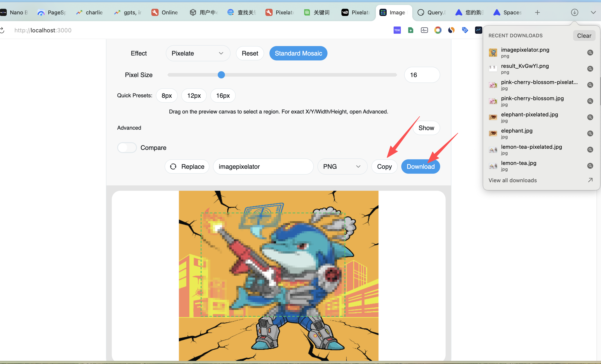
Task: Show imagepixelator.png in Finder
Action: [590, 53]
